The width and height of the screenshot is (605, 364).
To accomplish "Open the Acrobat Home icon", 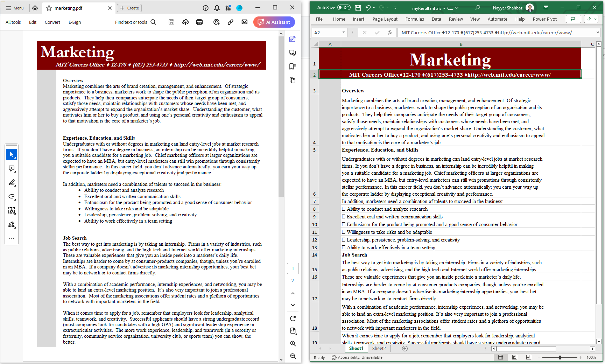I will click(x=35, y=8).
